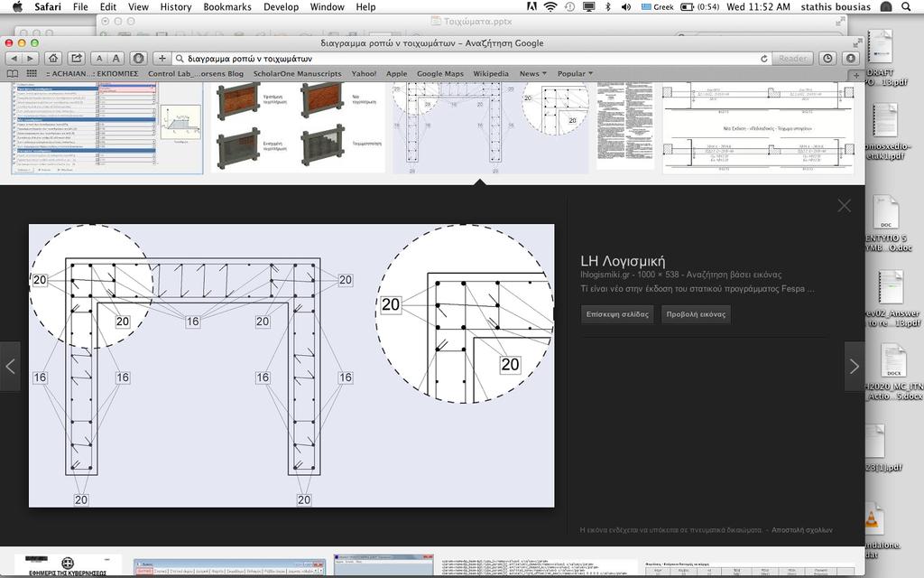Expand the Popular bookmarks folder
The image size is (924, 578).
[x=575, y=74]
